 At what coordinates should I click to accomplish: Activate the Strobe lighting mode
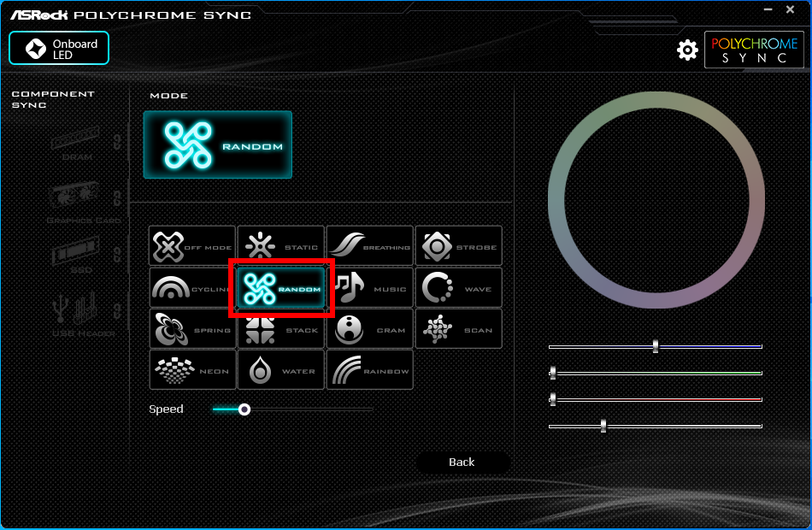[459, 245]
